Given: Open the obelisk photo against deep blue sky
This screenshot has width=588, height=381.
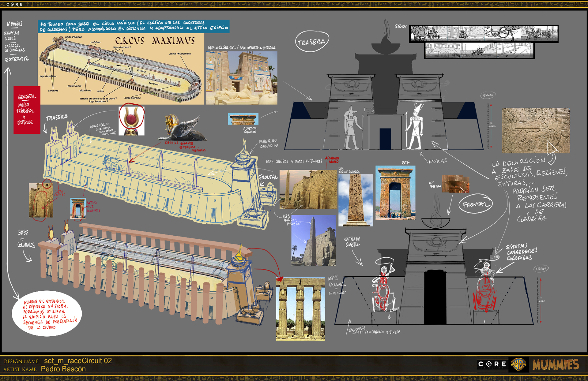Looking at the screenshot, I should pyautogui.click(x=314, y=240).
